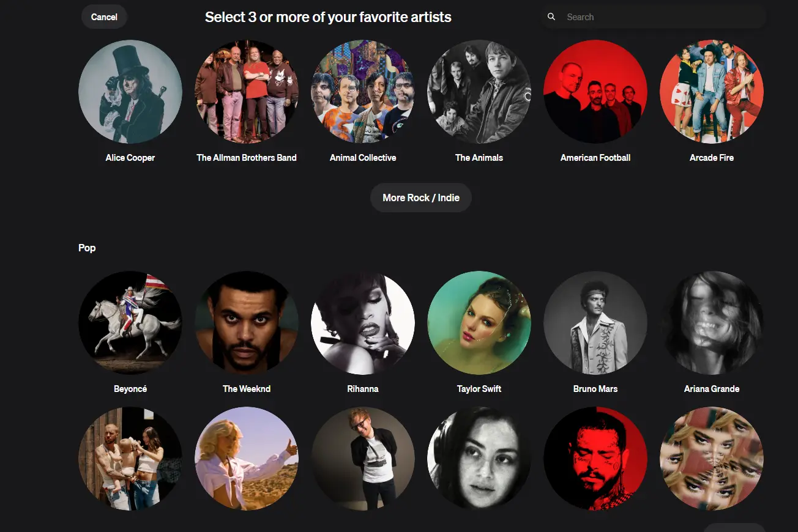Click the 'Pop' section heading
798x532 pixels.
[x=87, y=248]
